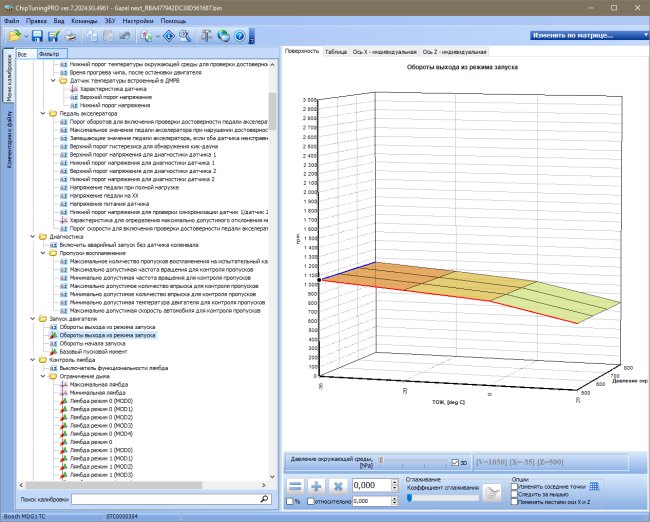Check 'Следить за мышью' option
Viewport: 650px width, 522px height.
click(514, 494)
